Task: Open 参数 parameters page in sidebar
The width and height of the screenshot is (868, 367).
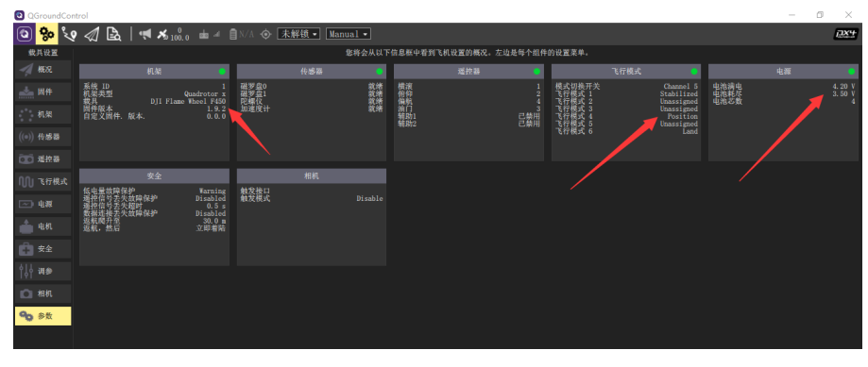Action: [x=43, y=316]
